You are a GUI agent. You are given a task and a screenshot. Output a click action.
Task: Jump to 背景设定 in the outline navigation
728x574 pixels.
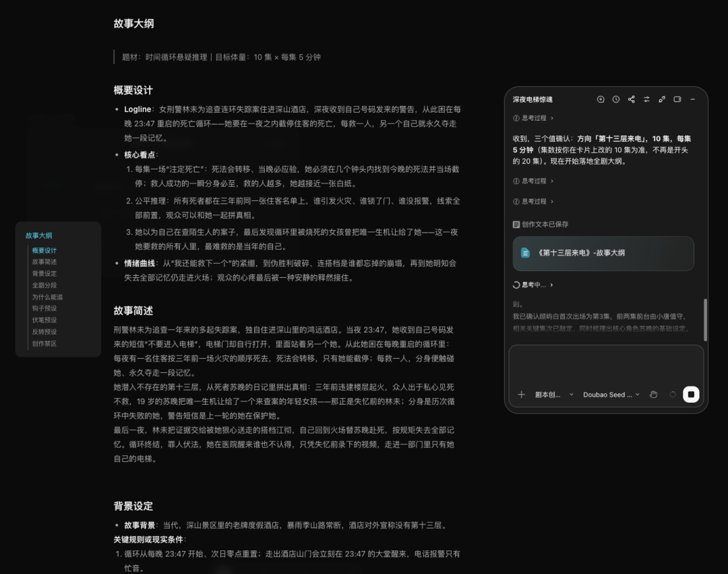pyautogui.click(x=44, y=274)
